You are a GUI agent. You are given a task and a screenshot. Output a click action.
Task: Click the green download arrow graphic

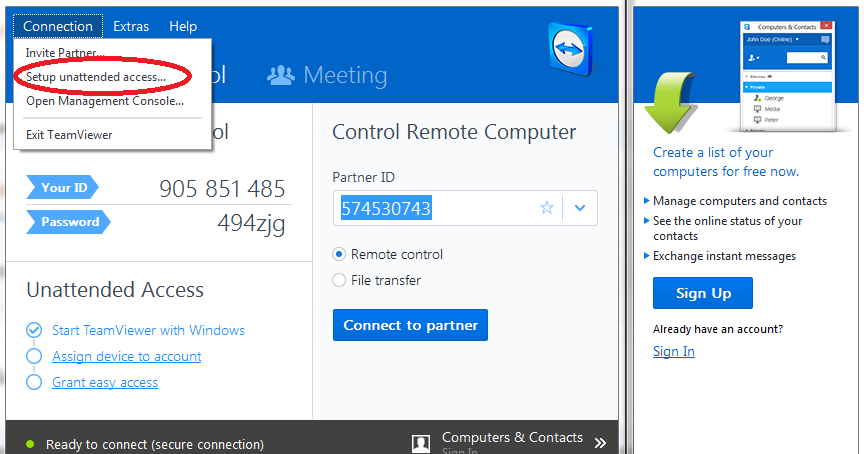click(x=670, y=103)
